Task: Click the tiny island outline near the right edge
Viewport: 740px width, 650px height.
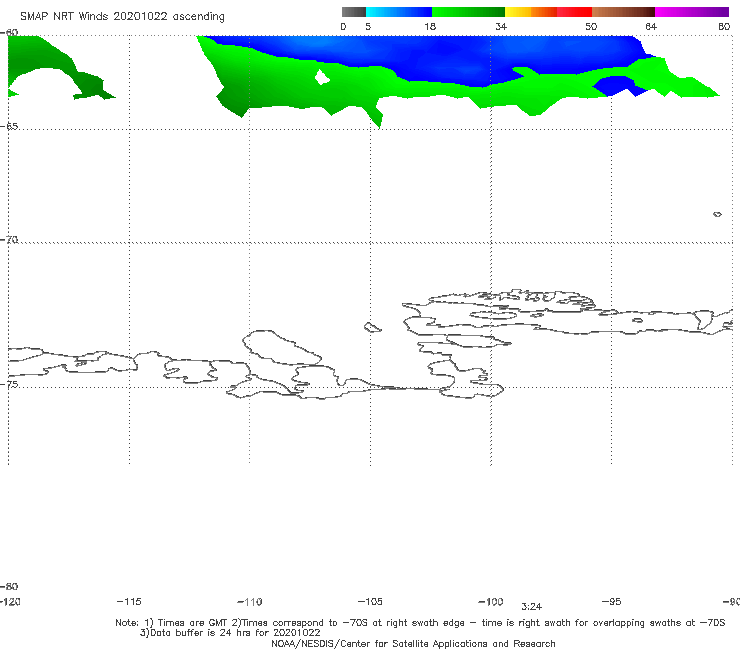Action: pyautogui.click(x=717, y=214)
